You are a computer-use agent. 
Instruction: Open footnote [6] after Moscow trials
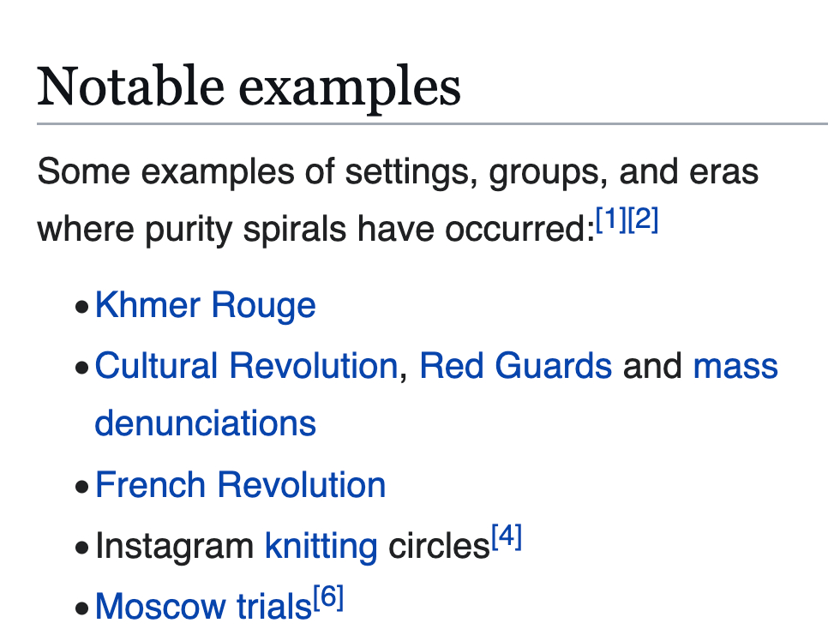coord(328,600)
